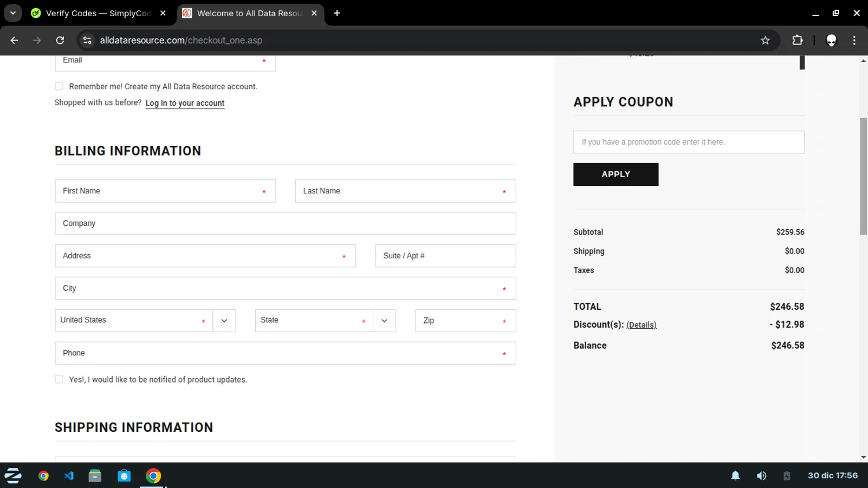868x488 pixels.
Task: Click the Balance amount $246.58
Action: (x=788, y=346)
